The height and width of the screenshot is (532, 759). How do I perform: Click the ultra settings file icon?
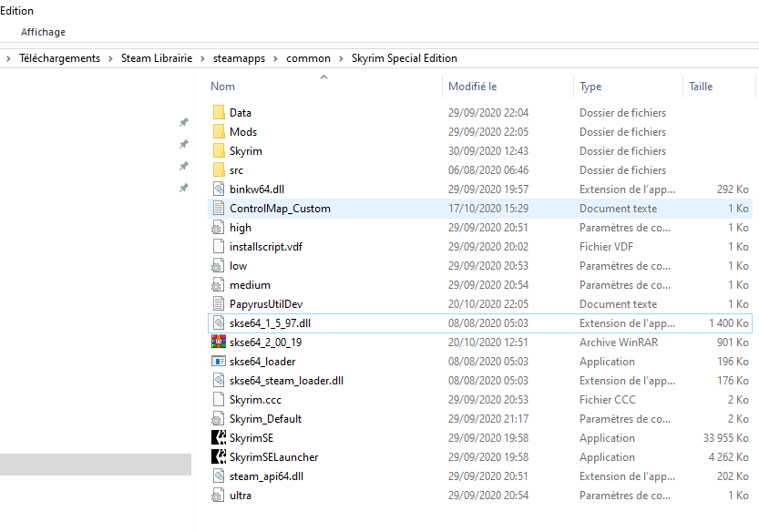[x=219, y=495]
